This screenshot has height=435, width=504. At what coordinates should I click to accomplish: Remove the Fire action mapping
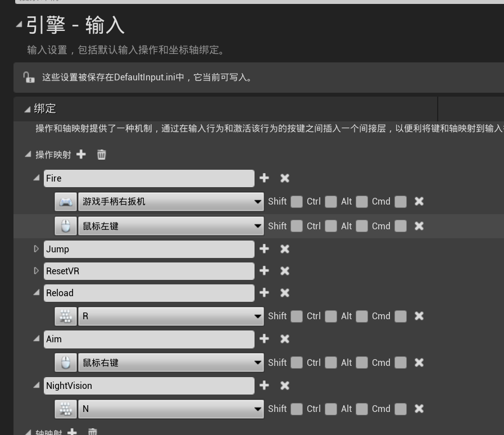coord(285,178)
